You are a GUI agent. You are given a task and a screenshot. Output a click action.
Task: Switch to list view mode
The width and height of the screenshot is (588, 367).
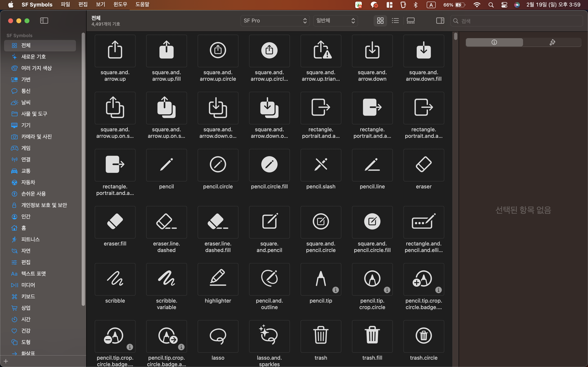395,21
